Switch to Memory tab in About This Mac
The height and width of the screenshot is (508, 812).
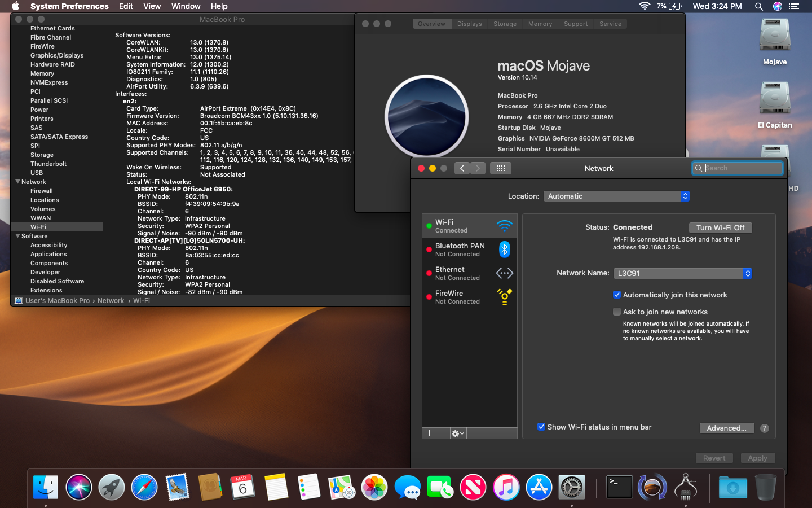(540, 24)
